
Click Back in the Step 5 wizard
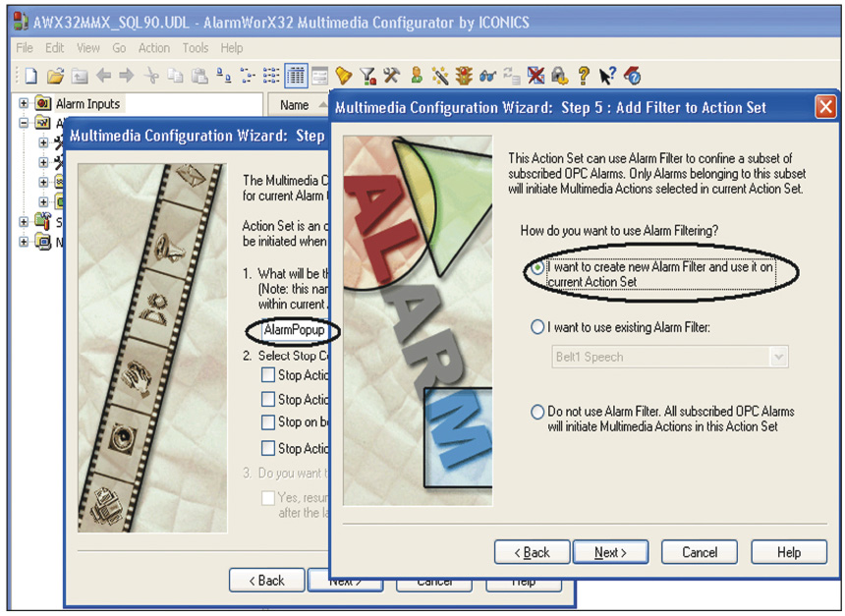point(532,552)
